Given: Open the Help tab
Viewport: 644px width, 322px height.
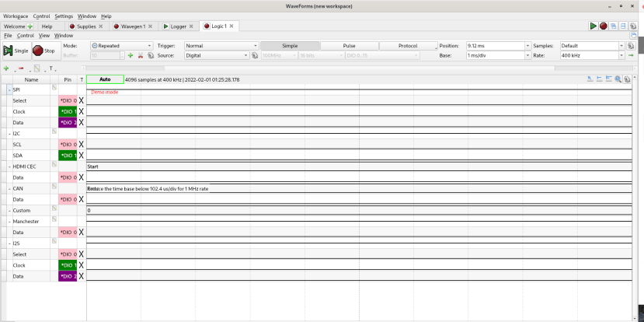Looking at the screenshot, I should tap(47, 26).
